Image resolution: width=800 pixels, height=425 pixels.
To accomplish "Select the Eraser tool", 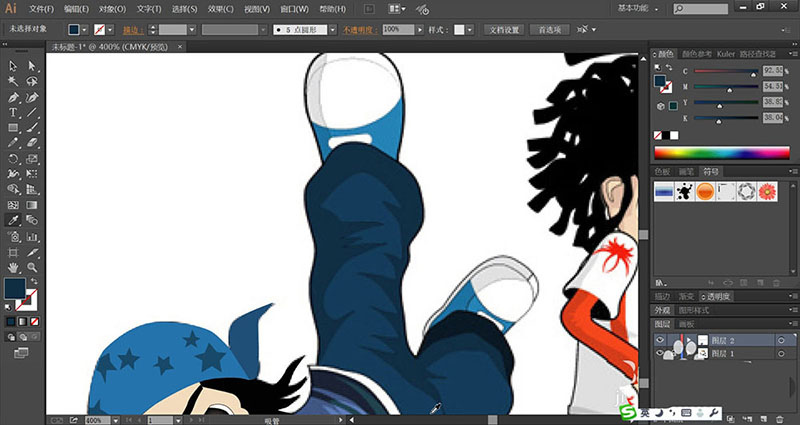I will (x=32, y=143).
